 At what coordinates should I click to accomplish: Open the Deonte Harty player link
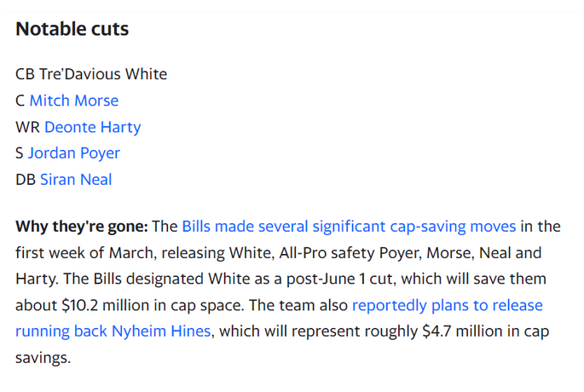[x=93, y=127]
